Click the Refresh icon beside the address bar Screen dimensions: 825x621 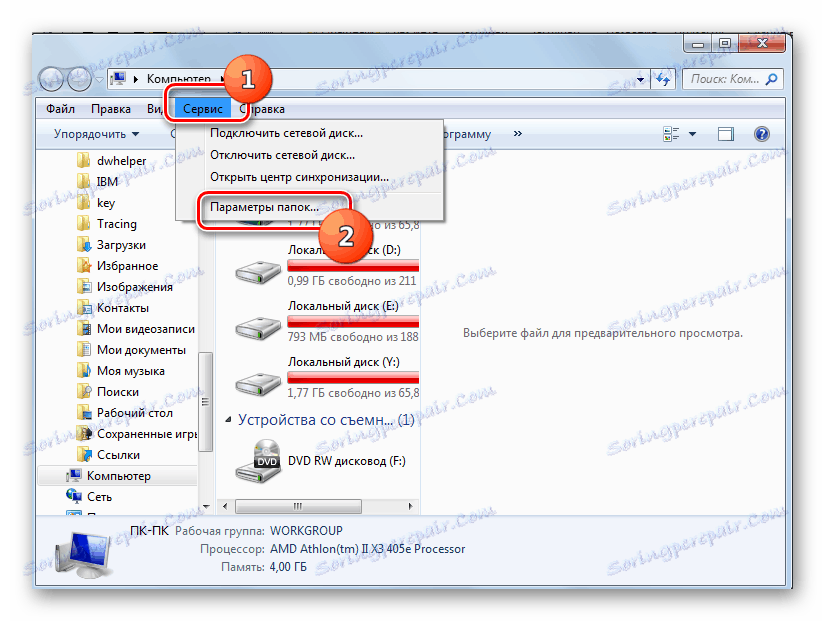(661, 78)
